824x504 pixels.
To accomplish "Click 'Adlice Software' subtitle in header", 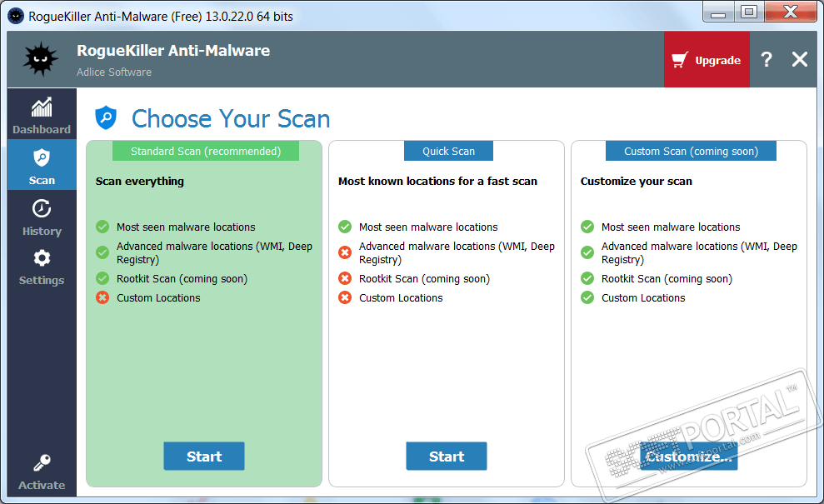I will click(114, 72).
